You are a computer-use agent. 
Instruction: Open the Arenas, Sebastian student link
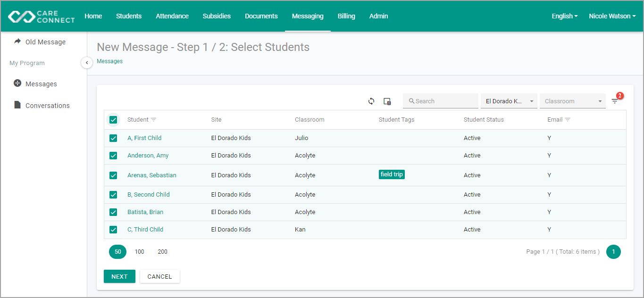[x=152, y=175]
